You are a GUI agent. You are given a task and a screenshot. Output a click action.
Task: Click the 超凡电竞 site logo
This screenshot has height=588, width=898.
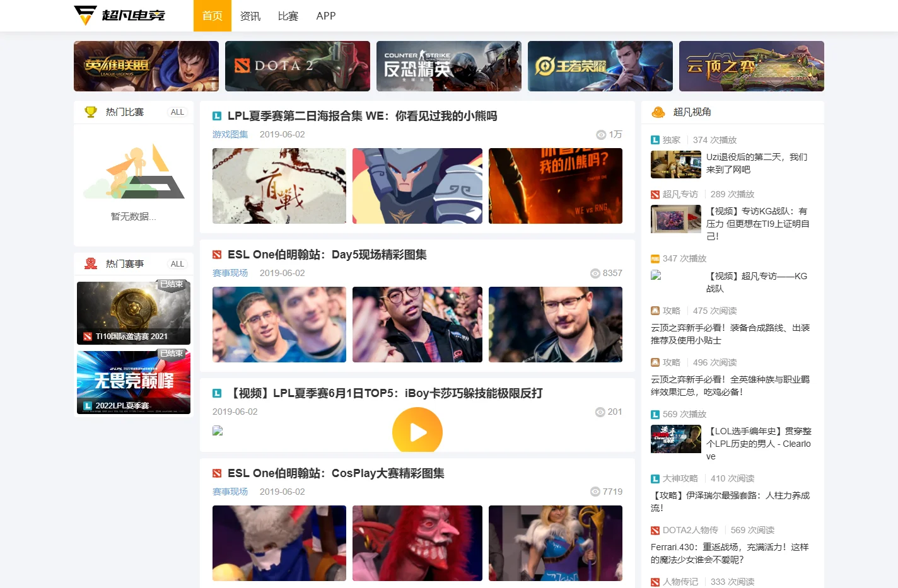click(x=119, y=15)
